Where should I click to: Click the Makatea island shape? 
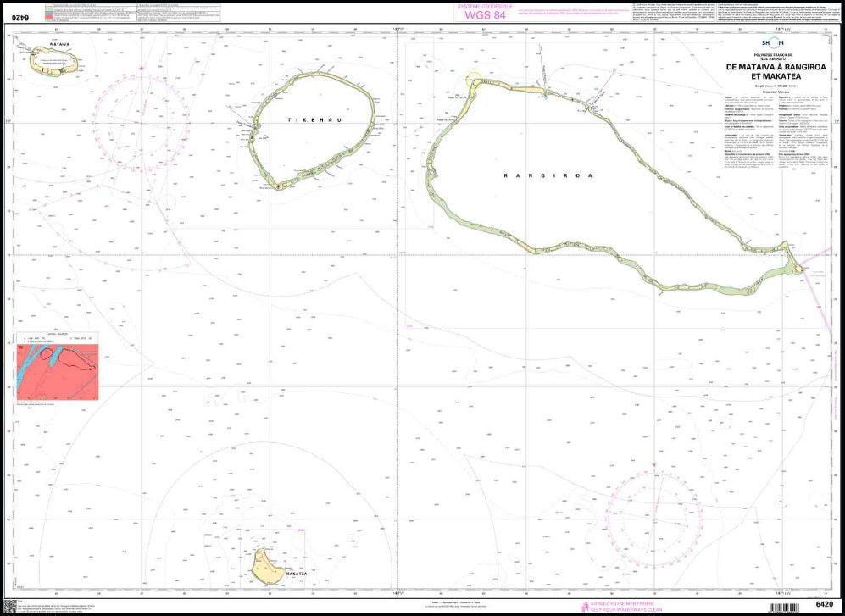pos(267,563)
